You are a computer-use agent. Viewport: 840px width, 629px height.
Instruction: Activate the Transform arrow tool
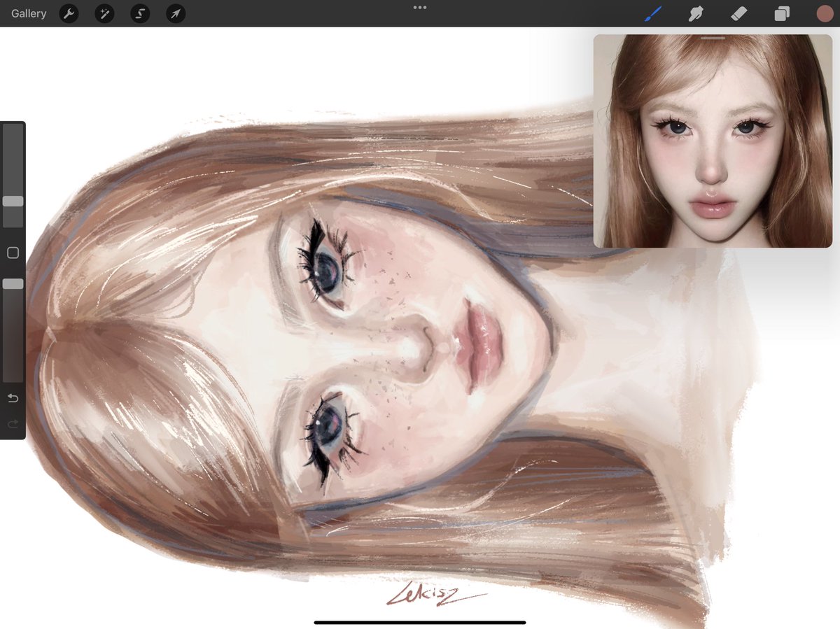pyautogui.click(x=176, y=13)
